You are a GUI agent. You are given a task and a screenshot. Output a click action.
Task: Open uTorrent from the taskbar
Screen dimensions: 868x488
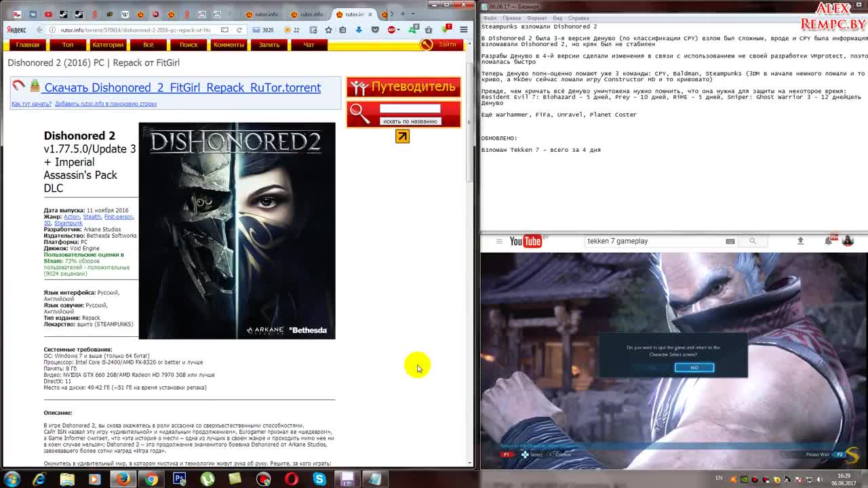coord(207,479)
